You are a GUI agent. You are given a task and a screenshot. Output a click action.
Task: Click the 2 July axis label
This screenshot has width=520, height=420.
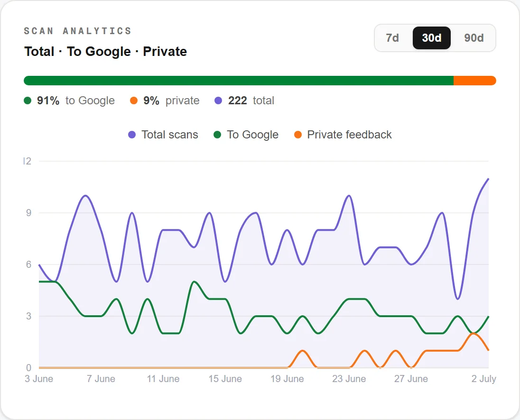pyautogui.click(x=483, y=379)
